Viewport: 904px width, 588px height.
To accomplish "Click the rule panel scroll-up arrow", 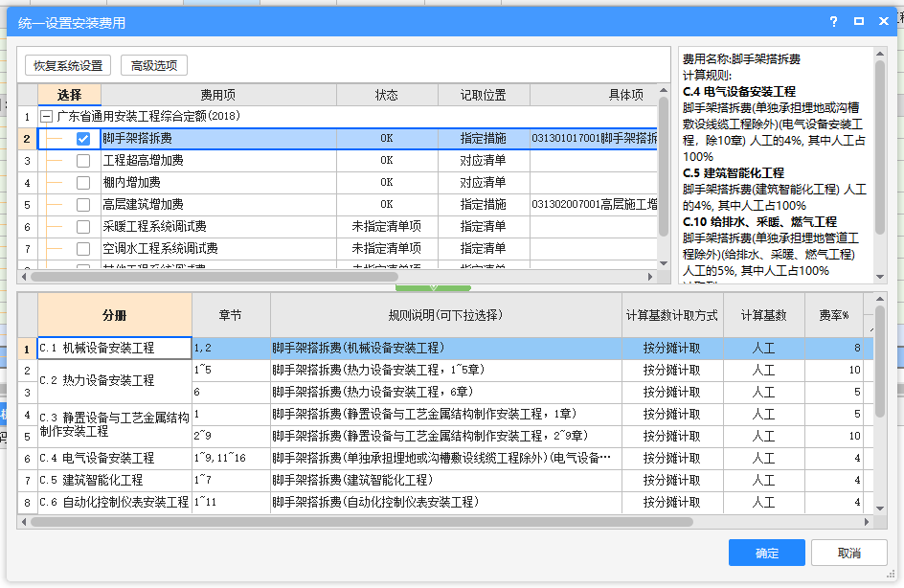I will tap(880, 55).
